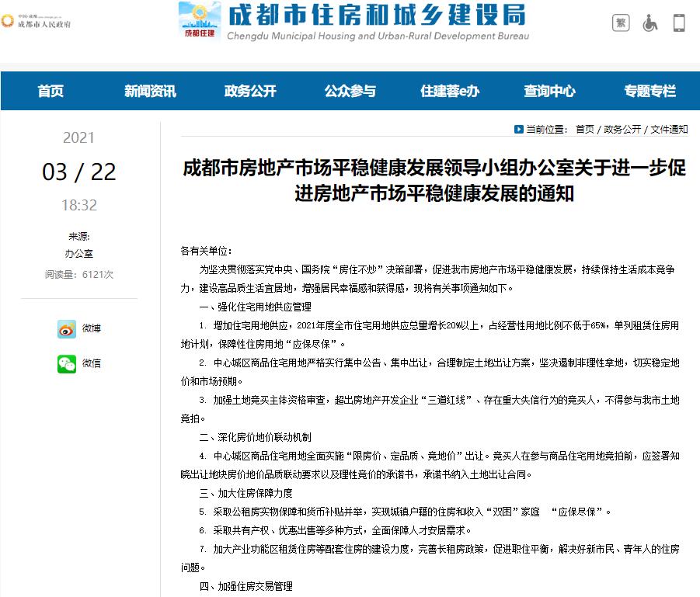Image resolution: width=700 pixels, height=597 pixels.
Task: Open the 政务公开 navigation menu
Action: coord(250,91)
